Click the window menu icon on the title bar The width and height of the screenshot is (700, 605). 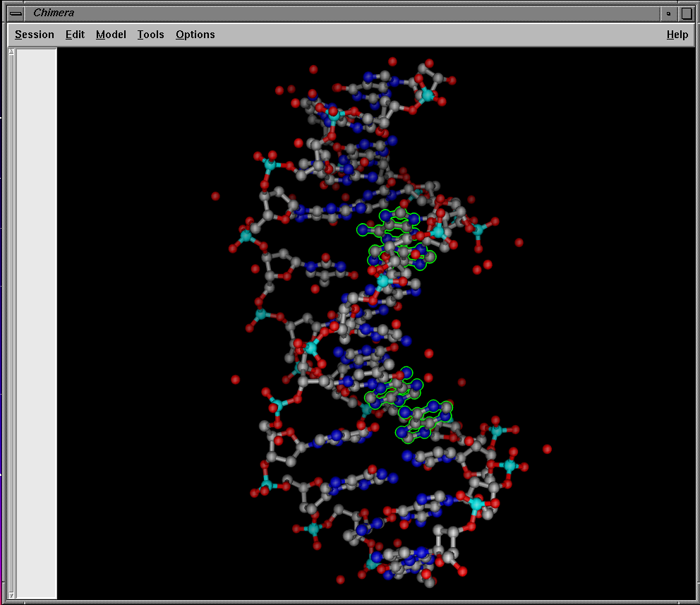click(x=17, y=13)
